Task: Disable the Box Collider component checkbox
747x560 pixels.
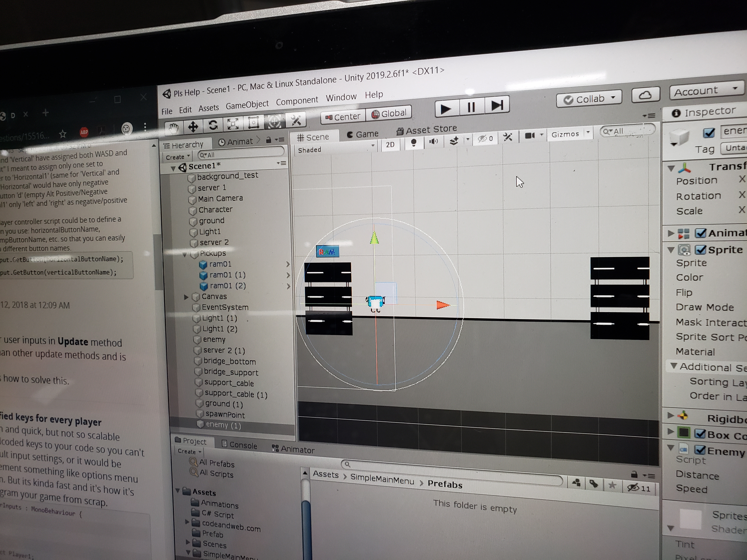Action: [700, 434]
